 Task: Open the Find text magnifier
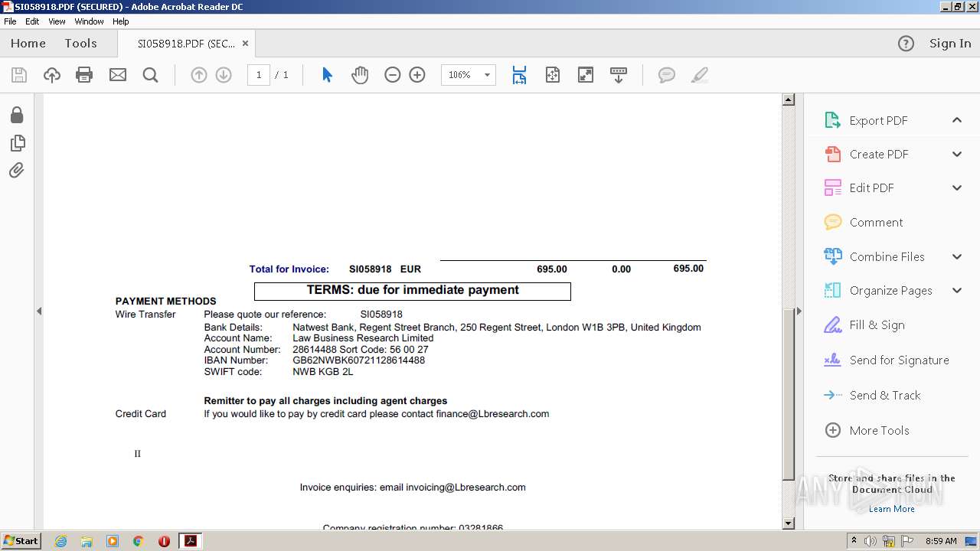(151, 75)
